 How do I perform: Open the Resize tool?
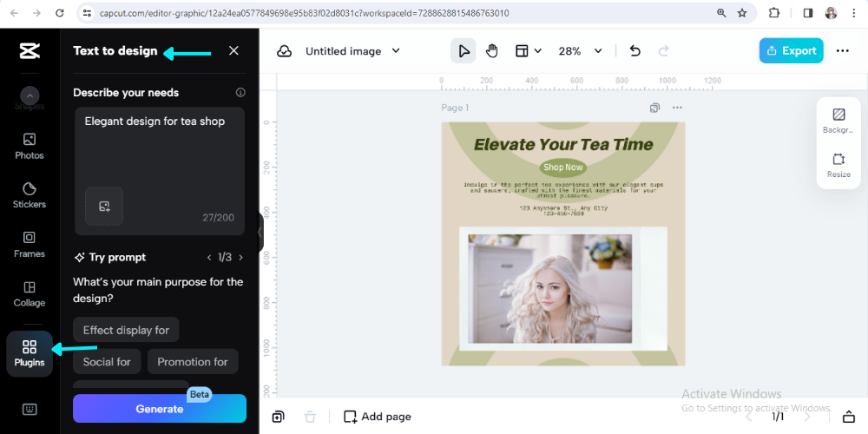click(x=838, y=166)
